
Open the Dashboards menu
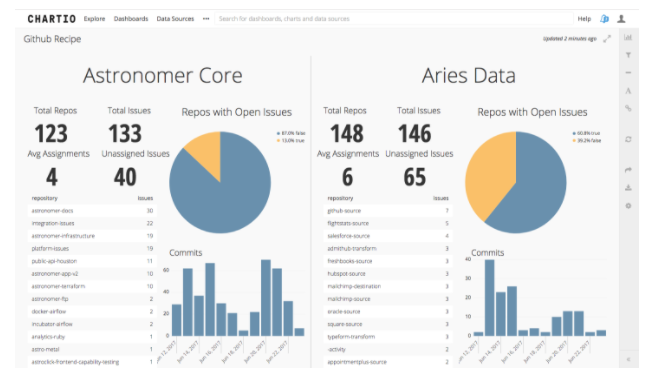point(131,19)
